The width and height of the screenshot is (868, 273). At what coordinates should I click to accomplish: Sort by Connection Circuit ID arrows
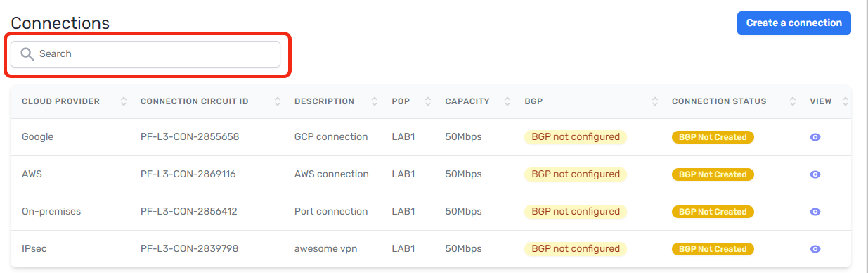[x=278, y=101]
